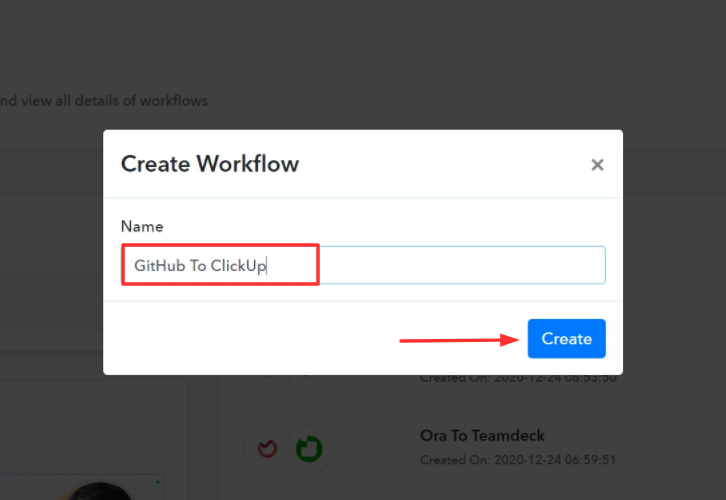Click the dimmed area right of Ora To Teamdeck
The image size is (726, 500).
650,440
